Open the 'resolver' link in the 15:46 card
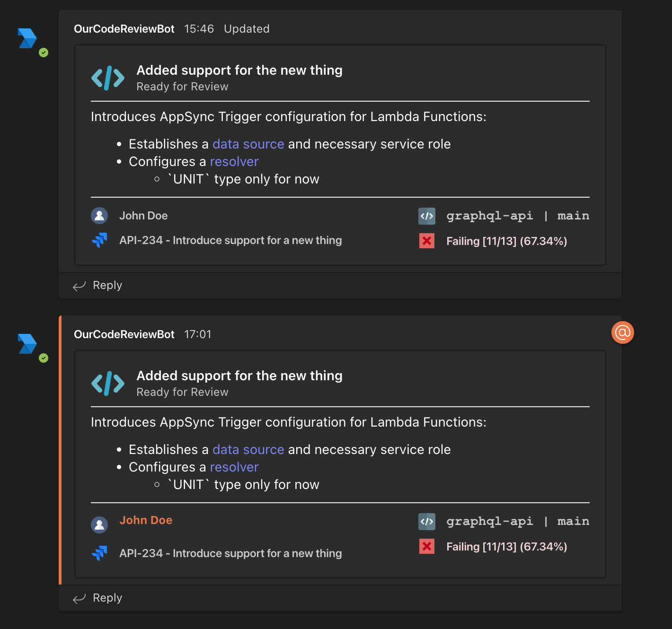Screen dimensions: 672x629 [234, 161]
